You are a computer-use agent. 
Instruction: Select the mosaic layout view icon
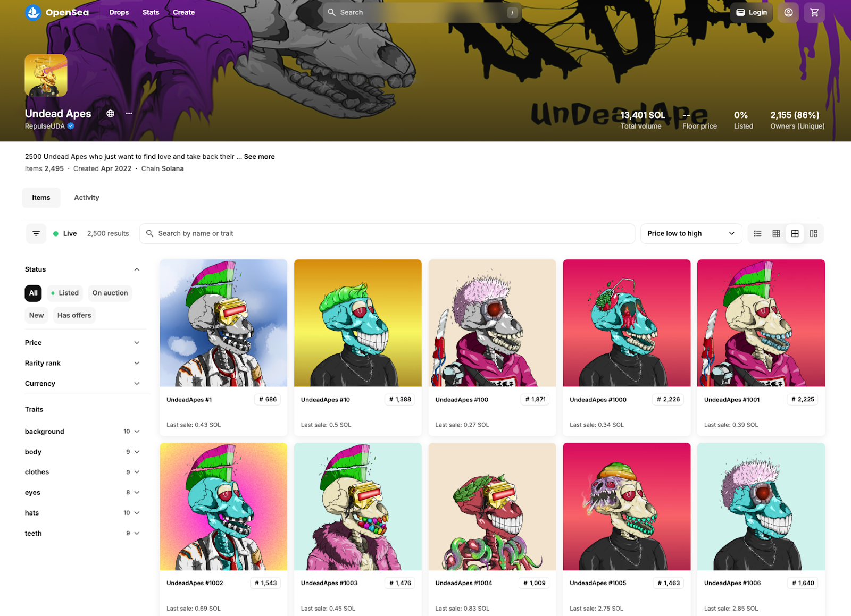pos(813,233)
